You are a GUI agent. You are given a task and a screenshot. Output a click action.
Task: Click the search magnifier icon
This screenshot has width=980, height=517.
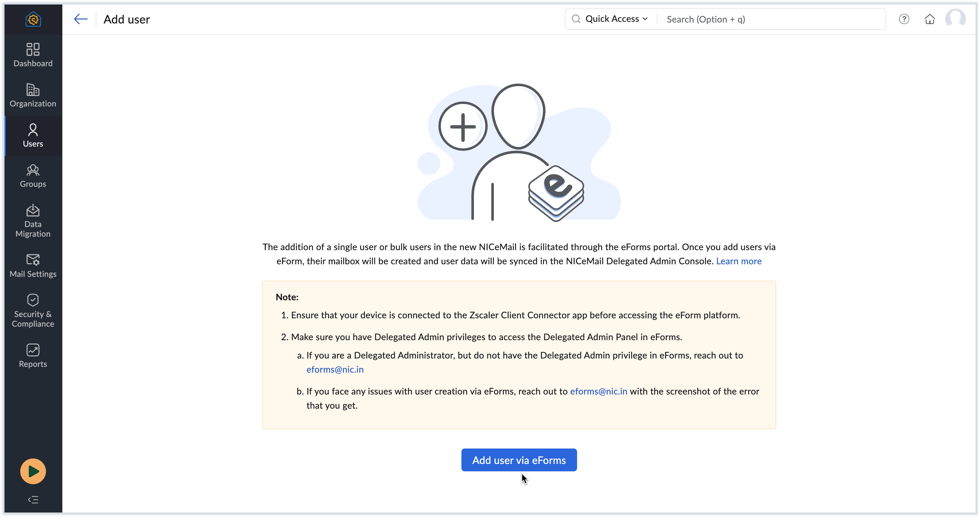576,19
